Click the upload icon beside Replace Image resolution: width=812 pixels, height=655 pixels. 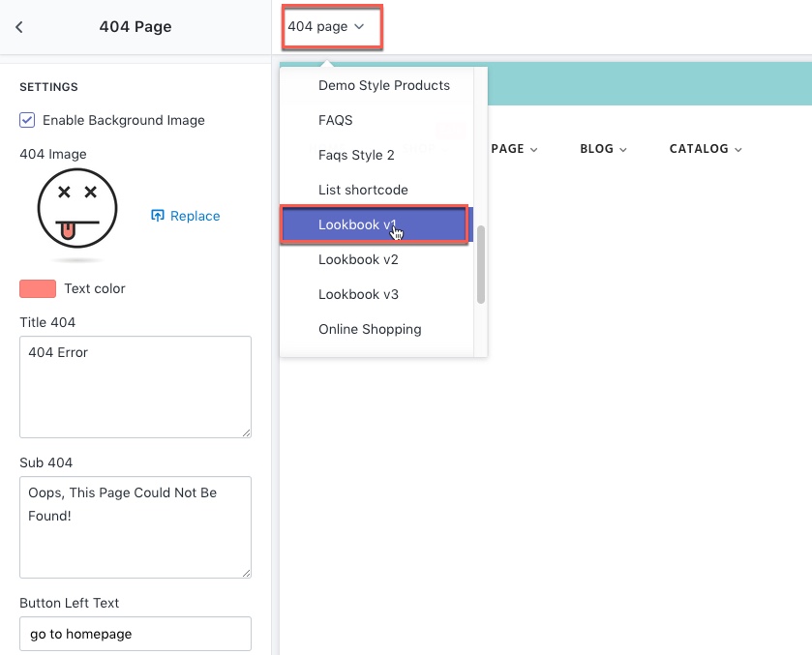pos(158,216)
